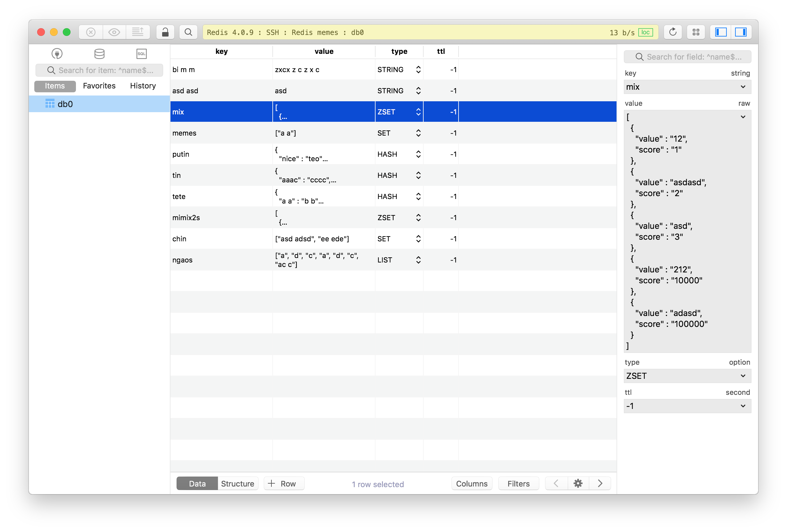Click the settings gear icon

578,483
